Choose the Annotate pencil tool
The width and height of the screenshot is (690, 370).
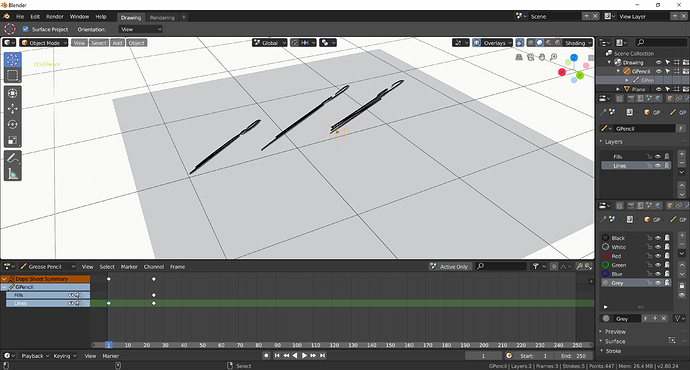(12, 158)
